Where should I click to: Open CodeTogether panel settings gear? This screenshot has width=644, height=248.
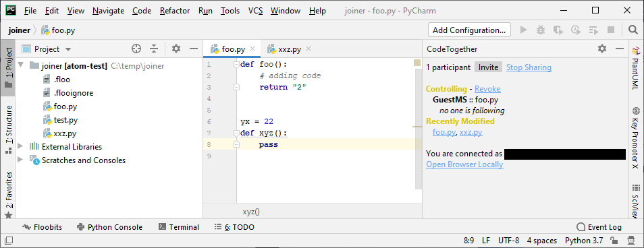tap(602, 49)
